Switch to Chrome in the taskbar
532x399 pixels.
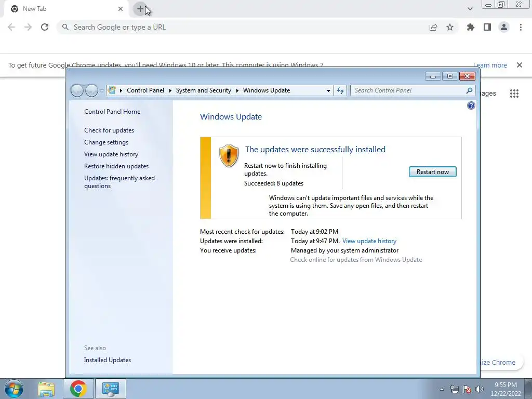pos(78,389)
